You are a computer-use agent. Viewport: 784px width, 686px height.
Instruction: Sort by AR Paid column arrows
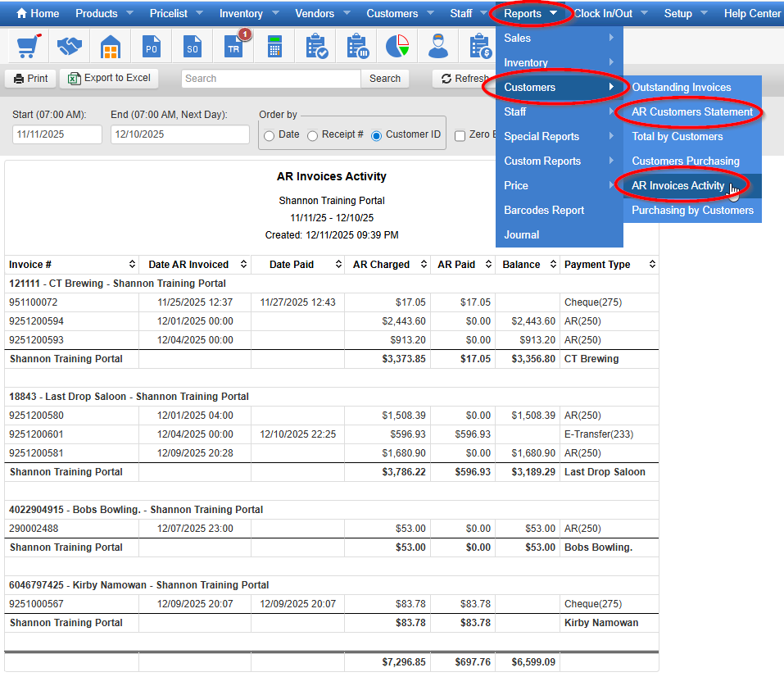pos(488,264)
